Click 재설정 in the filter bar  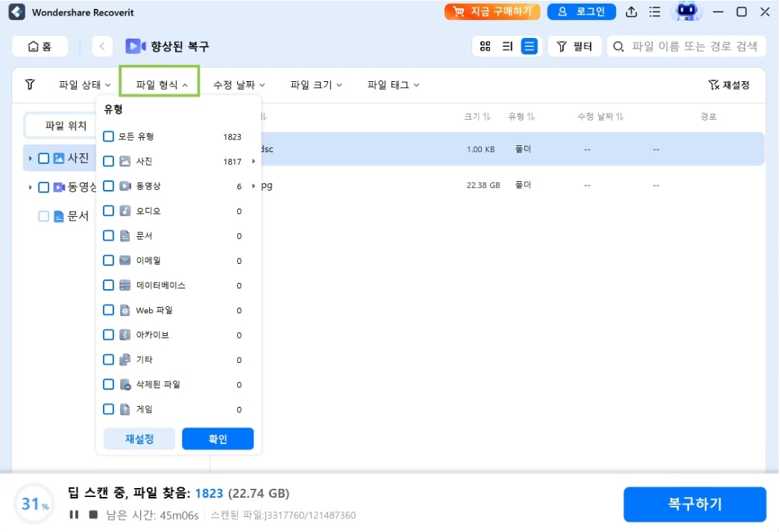tap(729, 85)
